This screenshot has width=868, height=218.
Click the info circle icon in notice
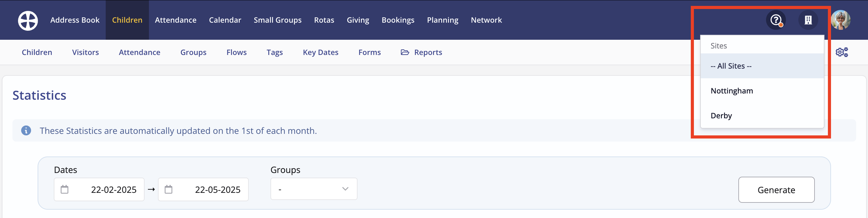26,130
